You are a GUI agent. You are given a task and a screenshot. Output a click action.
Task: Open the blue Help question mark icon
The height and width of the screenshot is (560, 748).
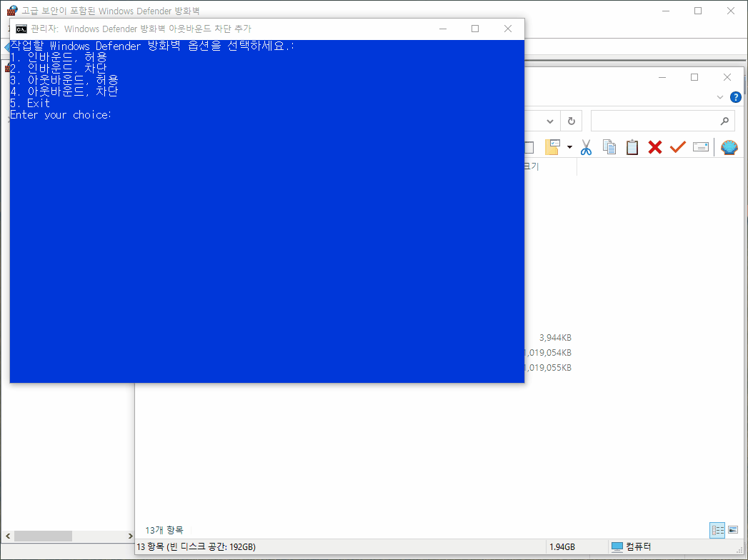click(736, 97)
